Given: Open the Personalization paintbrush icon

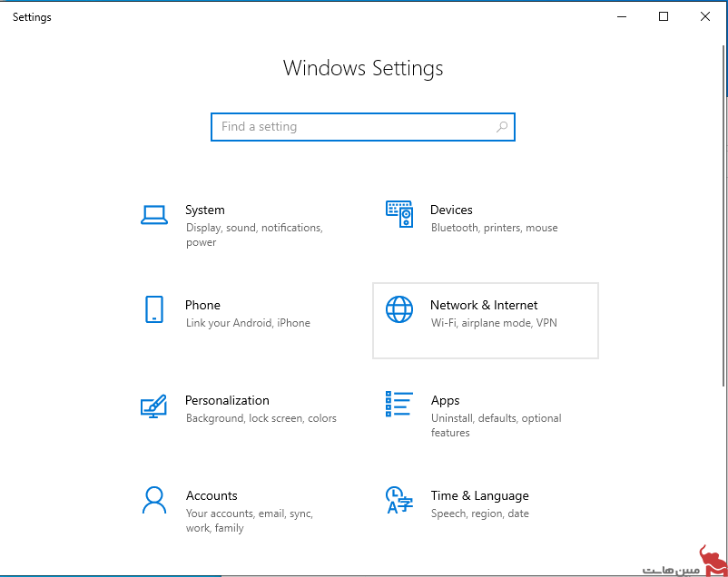Looking at the screenshot, I should [x=153, y=406].
